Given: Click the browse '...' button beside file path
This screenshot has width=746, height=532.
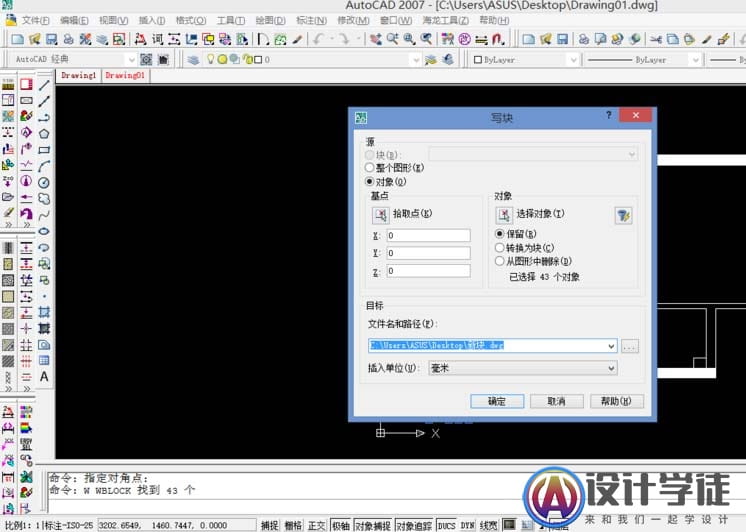Looking at the screenshot, I should pyautogui.click(x=630, y=346).
